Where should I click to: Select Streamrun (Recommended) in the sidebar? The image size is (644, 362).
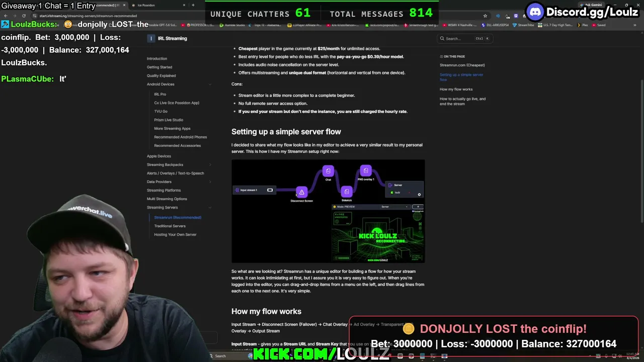pos(178,218)
